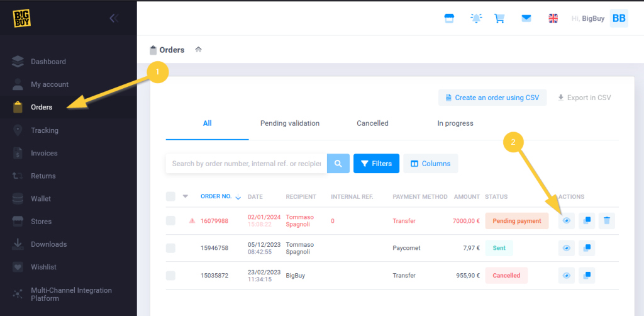Open the Filters dropdown

pyautogui.click(x=376, y=164)
